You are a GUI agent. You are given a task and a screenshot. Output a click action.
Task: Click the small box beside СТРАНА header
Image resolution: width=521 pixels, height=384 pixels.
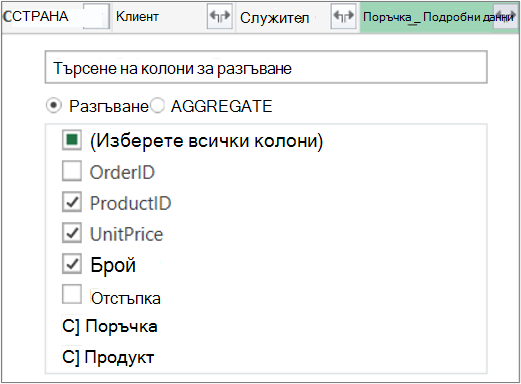pos(96,16)
